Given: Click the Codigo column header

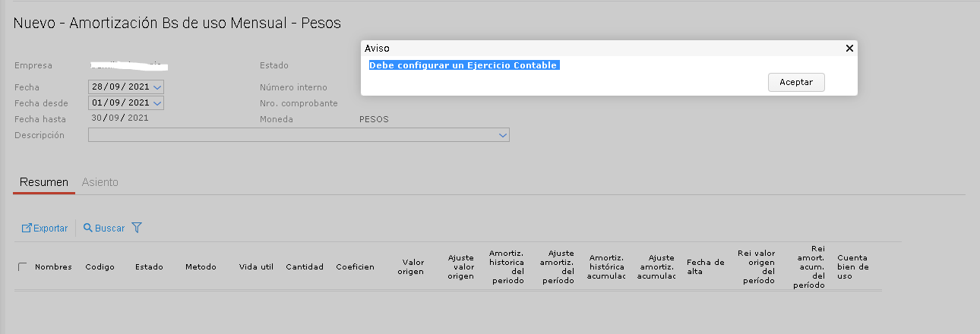Looking at the screenshot, I should (x=100, y=267).
